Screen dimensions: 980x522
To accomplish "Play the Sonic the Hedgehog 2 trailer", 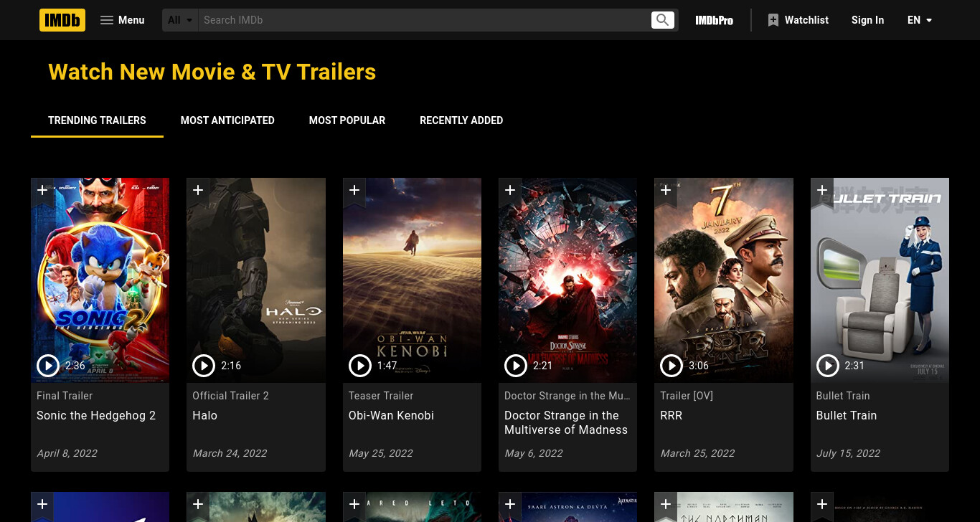I will [48, 366].
